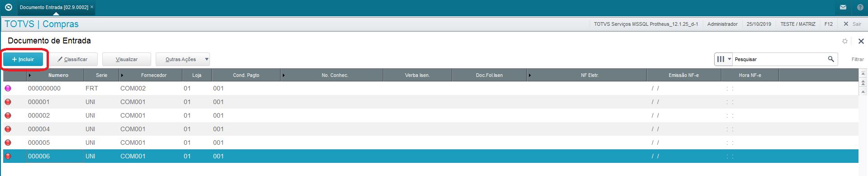Click the date 25/10/2019 in header
Screen dimensions: 868x176
coord(759,24)
